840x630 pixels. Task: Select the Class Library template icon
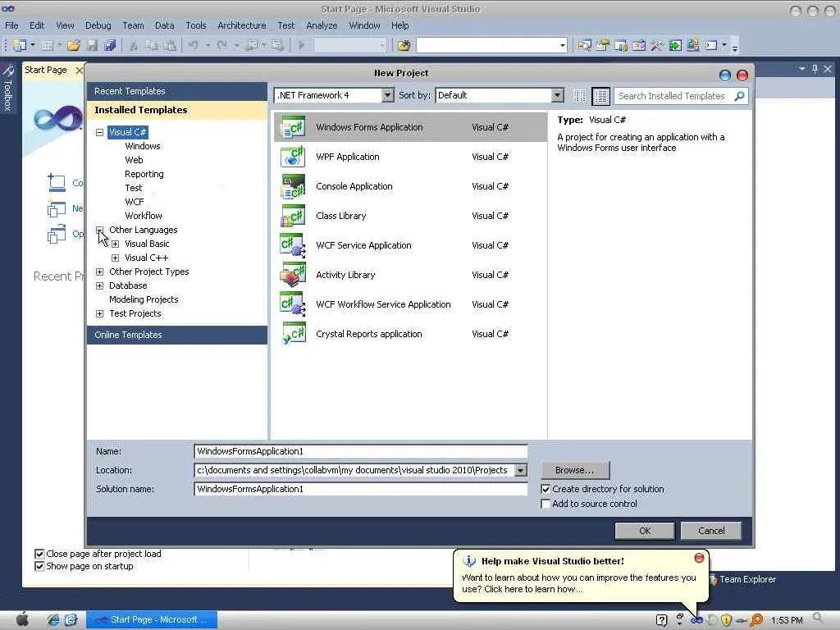[x=293, y=216]
